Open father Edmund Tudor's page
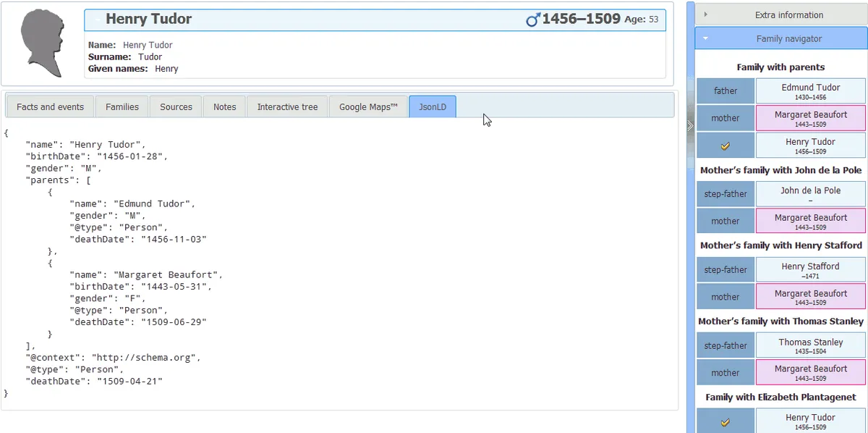Image resolution: width=868 pixels, height=433 pixels. [x=810, y=88]
